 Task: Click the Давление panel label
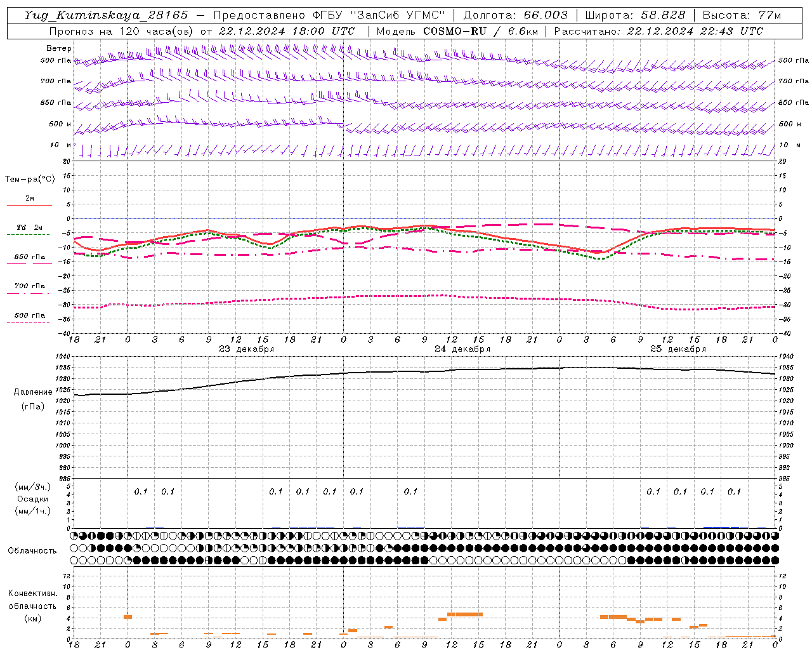point(32,392)
